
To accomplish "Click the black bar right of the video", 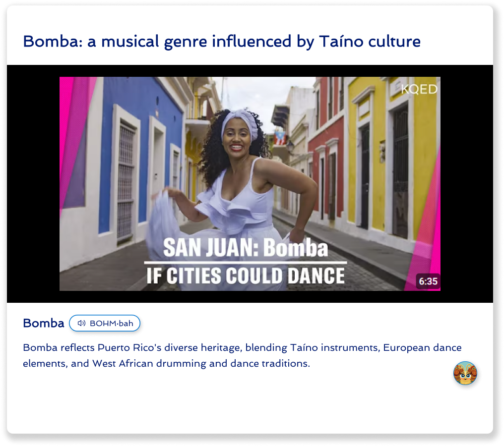I will [466, 184].
